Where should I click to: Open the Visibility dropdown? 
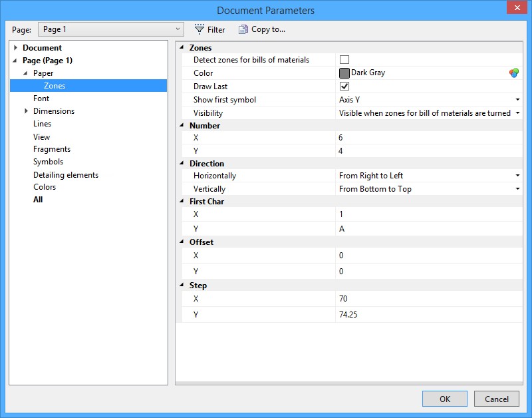click(517, 112)
